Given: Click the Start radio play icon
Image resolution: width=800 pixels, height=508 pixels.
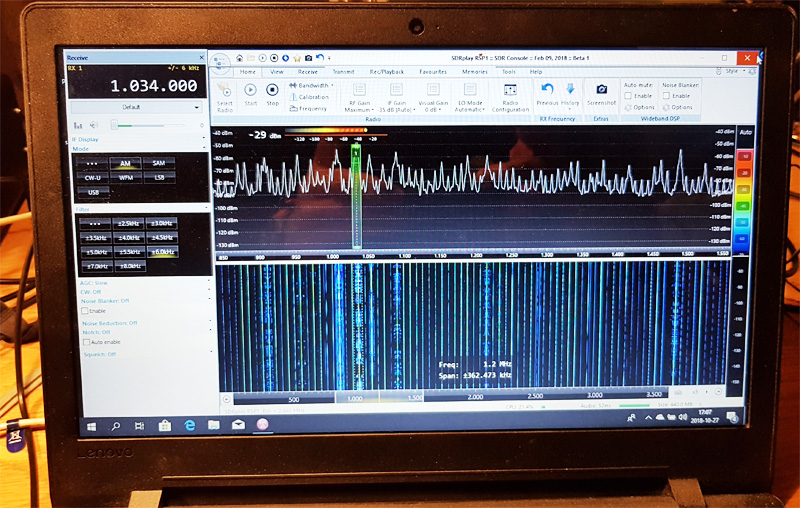Looking at the screenshot, I should tap(250, 90).
